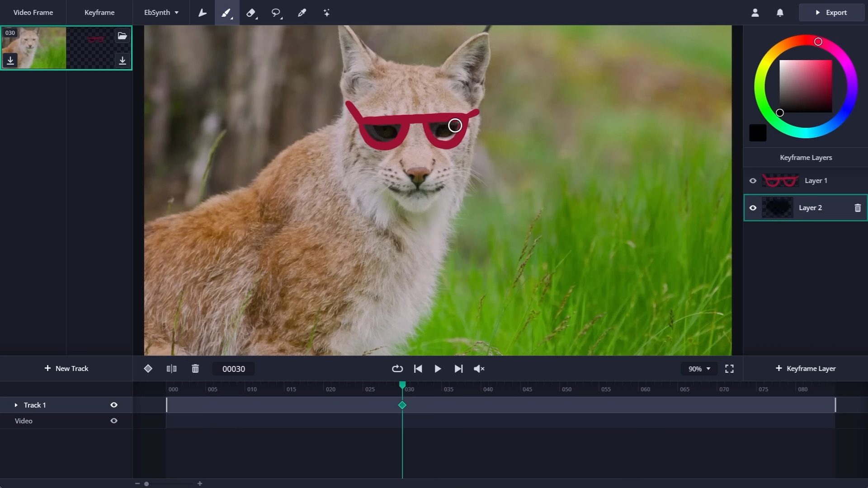Hide Layer 1 with its eye toggle

[x=753, y=180]
